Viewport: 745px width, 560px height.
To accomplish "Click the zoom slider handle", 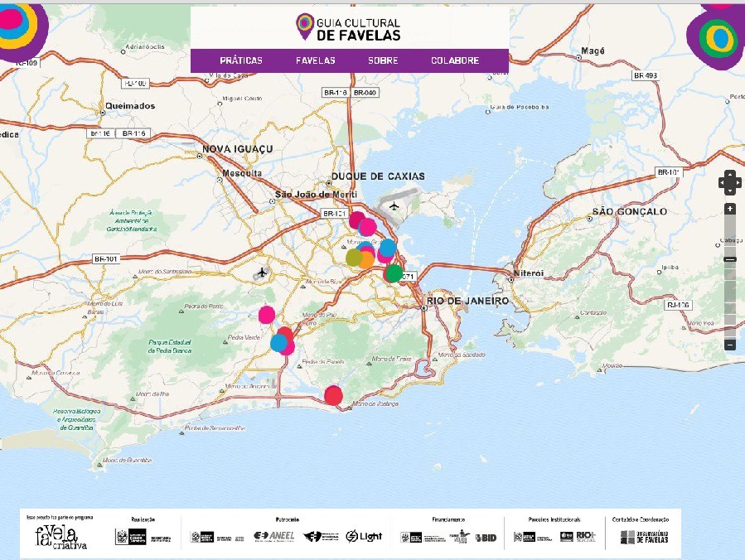I will tap(730, 259).
